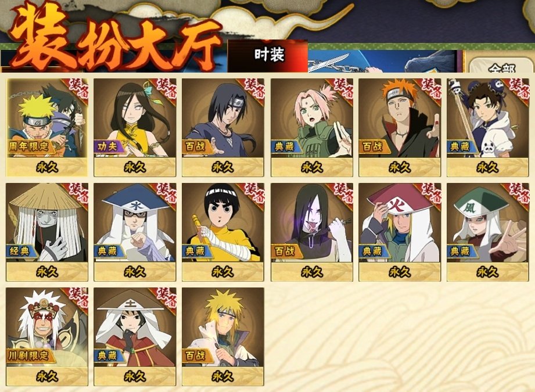The height and width of the screenshot is (392, 535).
Task: Pick the 火 Hokage hat costume card
Action: [x=400, y=232]
